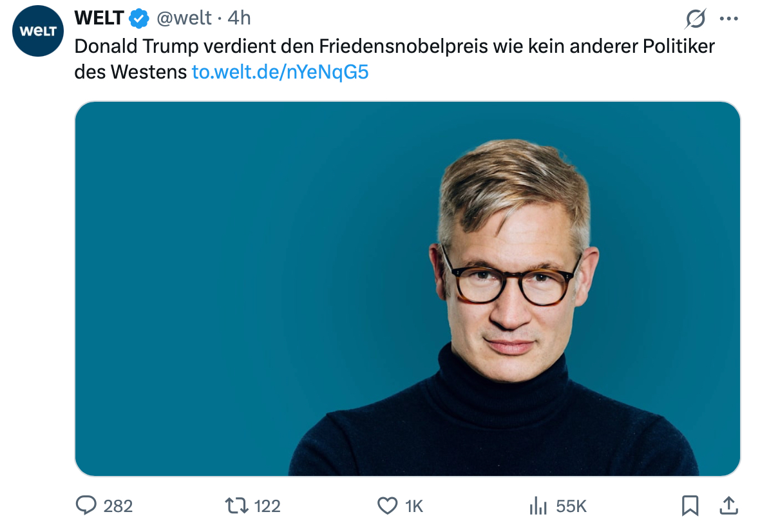760x532 pixels.
Task: Click the Grok slashed-circle icon
Action: pos(696,19)
